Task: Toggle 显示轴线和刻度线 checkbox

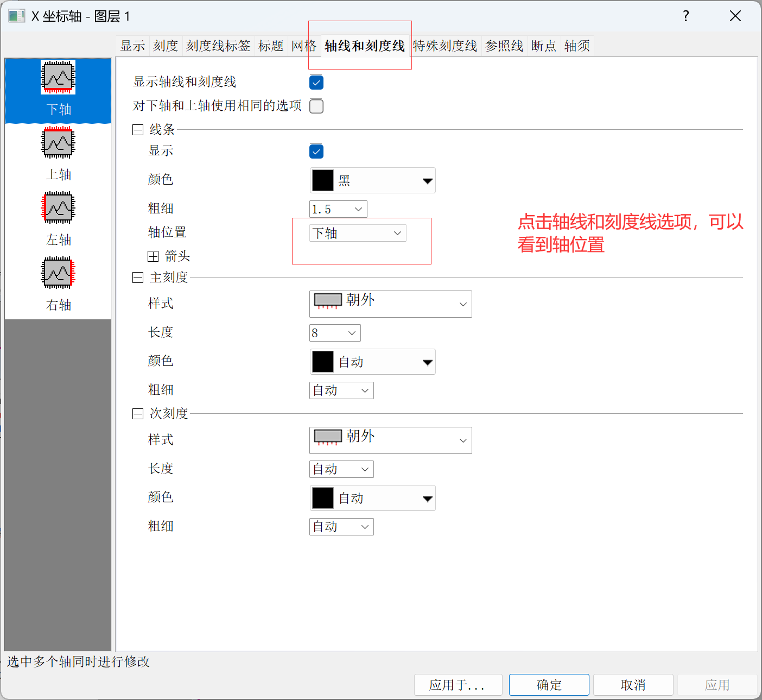Action: point(316,83)
